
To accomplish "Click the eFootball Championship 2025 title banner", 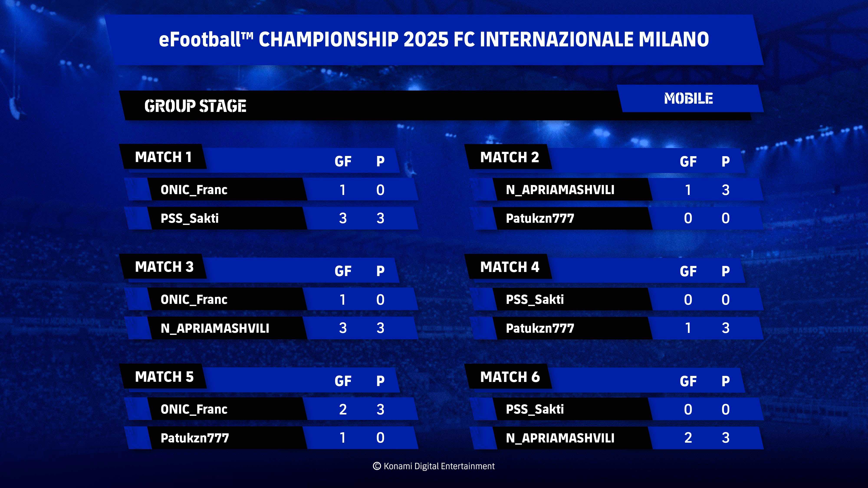I will coord(434,39).
